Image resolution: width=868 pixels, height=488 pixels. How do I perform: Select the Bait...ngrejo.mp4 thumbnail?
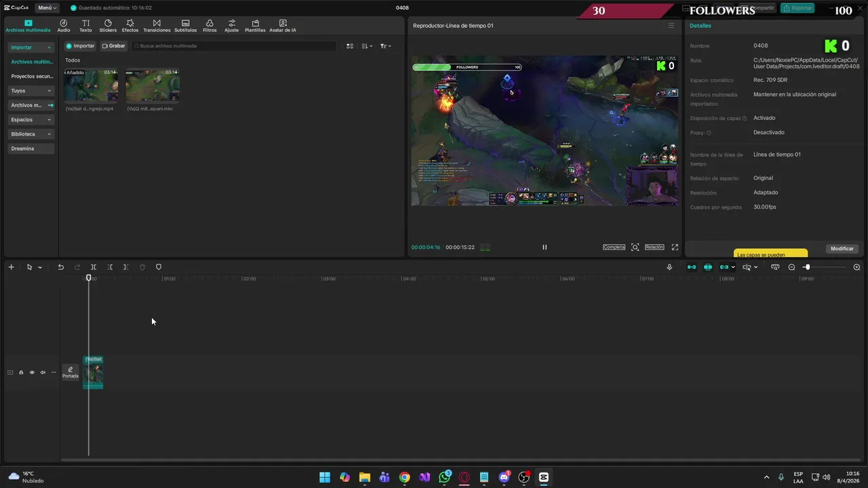click(x=91, y=85)
